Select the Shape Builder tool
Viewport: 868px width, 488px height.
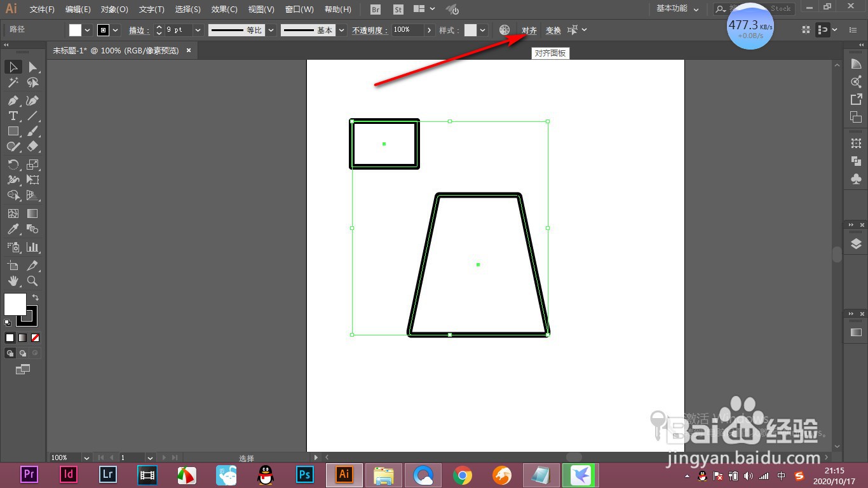pos(13,195)
